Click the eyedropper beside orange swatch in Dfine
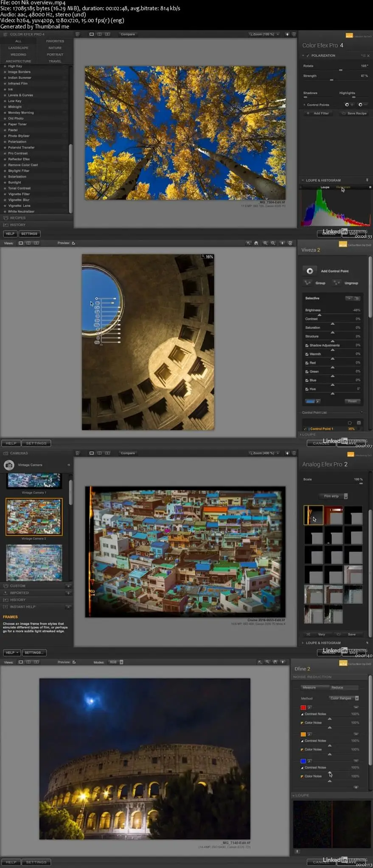The height and width of the screenshot is (868, 373). [310, 734]
